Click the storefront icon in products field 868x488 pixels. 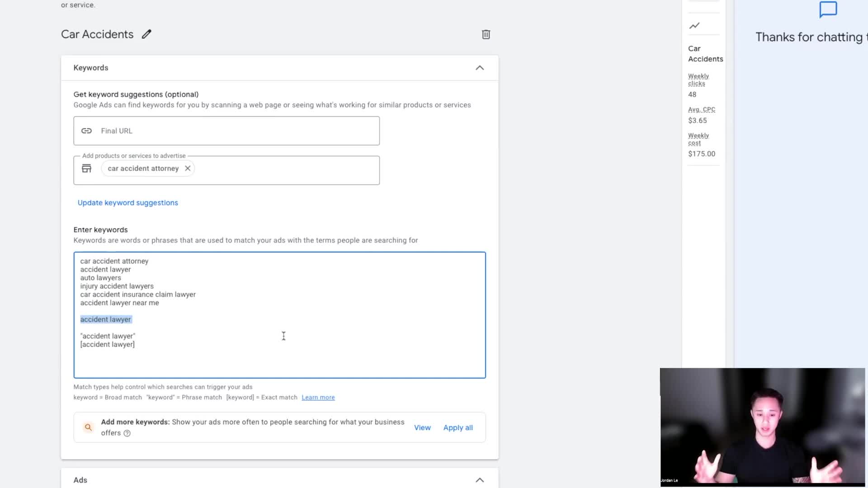pos(86,169)
